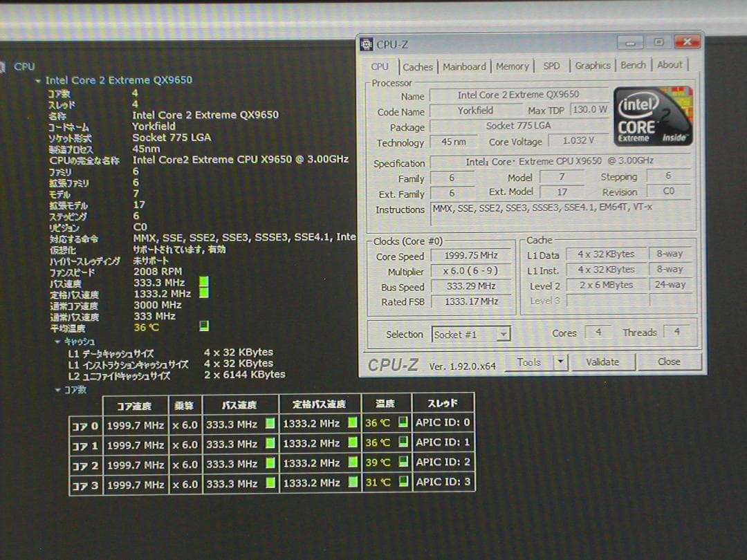The image size is (747, 560).
Task: Click the CPU-Z icon in the title bar
Action: (x=365, y=44)
